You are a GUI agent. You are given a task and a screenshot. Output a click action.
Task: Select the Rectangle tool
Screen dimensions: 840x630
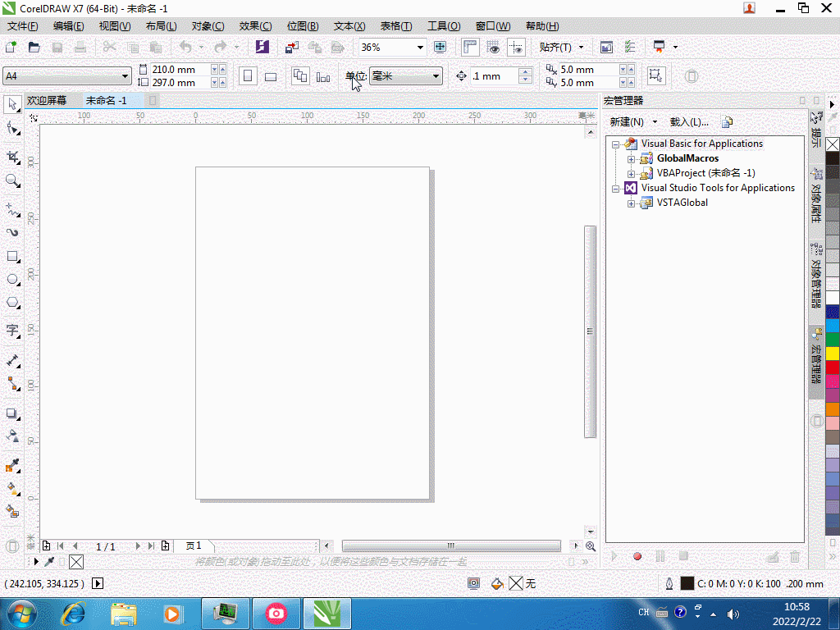click(x=12, y=257)
